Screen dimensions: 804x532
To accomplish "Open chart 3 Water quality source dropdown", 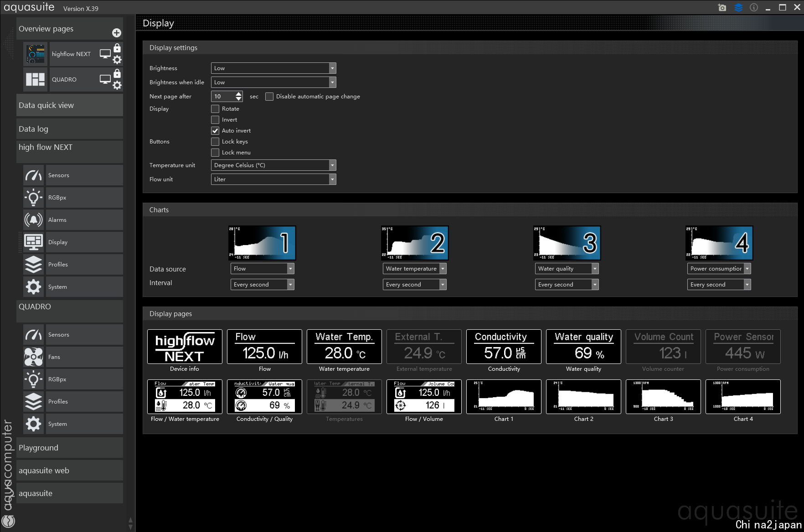I will pos(567,269).
